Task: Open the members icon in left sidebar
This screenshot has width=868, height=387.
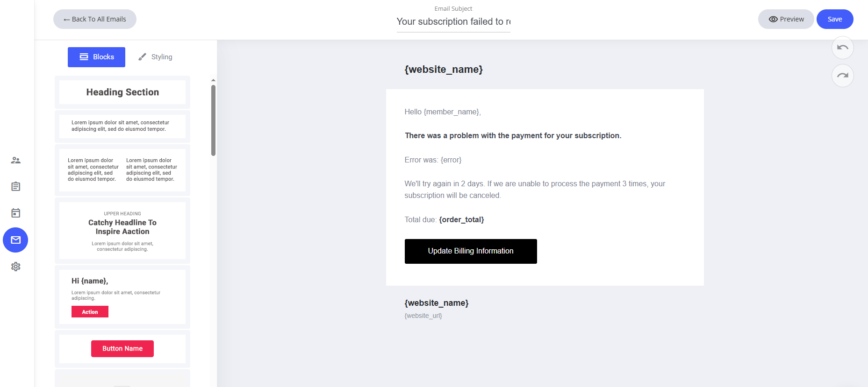Action: point(16,160)
